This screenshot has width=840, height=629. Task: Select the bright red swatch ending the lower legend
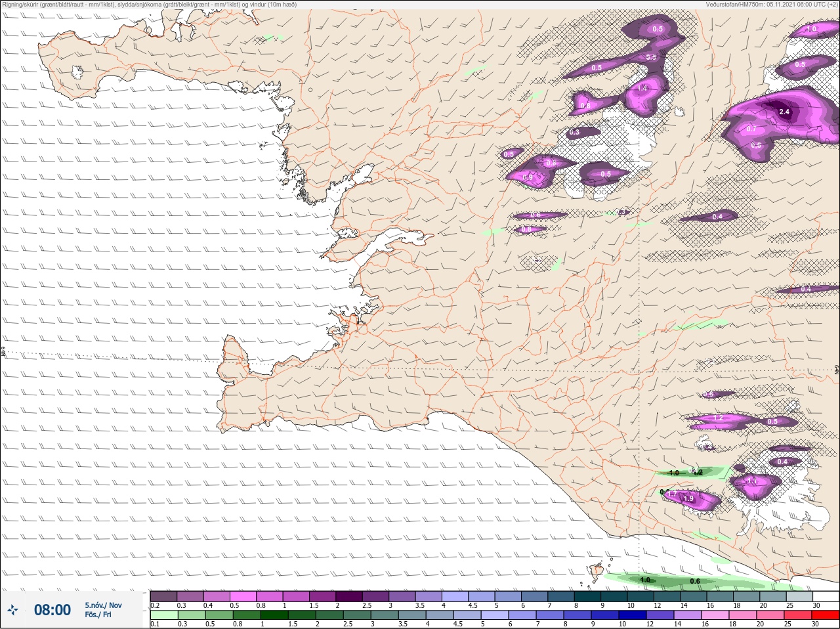click(x=826, y=615)
